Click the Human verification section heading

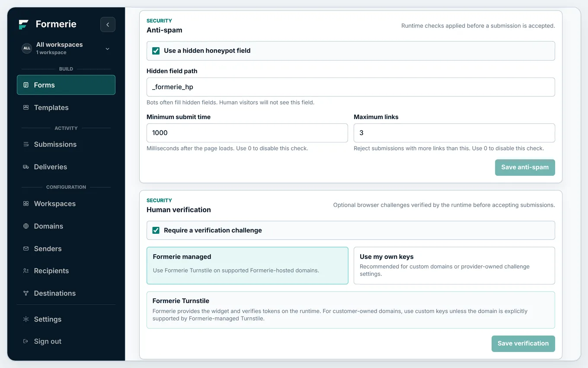click(179, 210)
